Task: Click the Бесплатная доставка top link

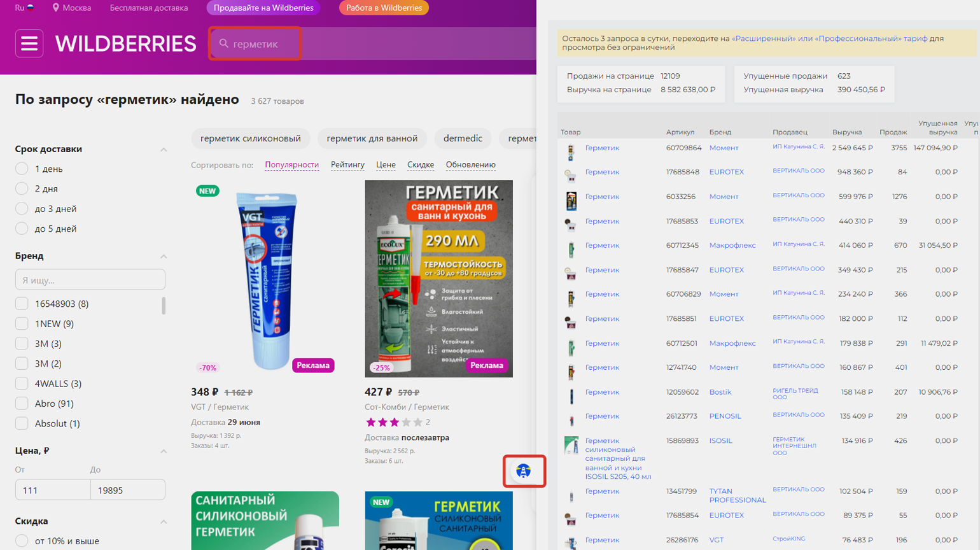Action: click(149, 8)
